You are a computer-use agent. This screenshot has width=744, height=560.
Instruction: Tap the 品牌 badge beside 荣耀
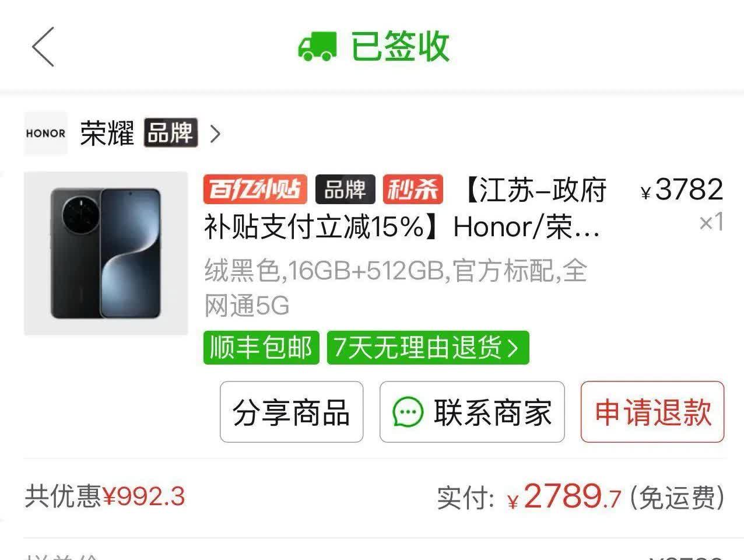point(170,133)
